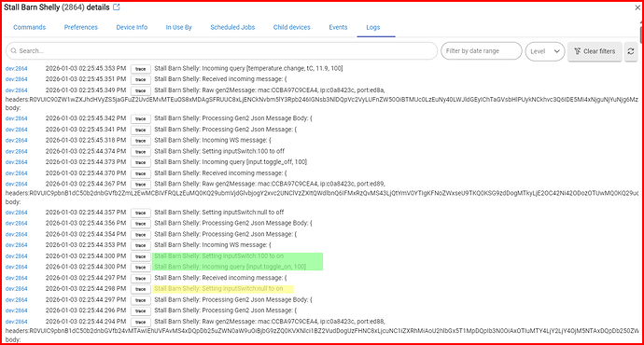Click trace badge at 02:25:44.298 PM

pyautogui.click(x=140, y=289)
